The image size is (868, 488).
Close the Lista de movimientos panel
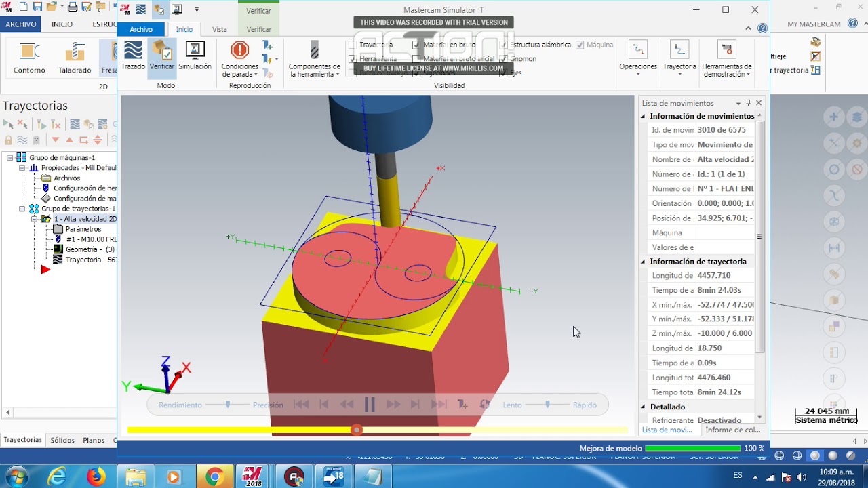[759, 103]
